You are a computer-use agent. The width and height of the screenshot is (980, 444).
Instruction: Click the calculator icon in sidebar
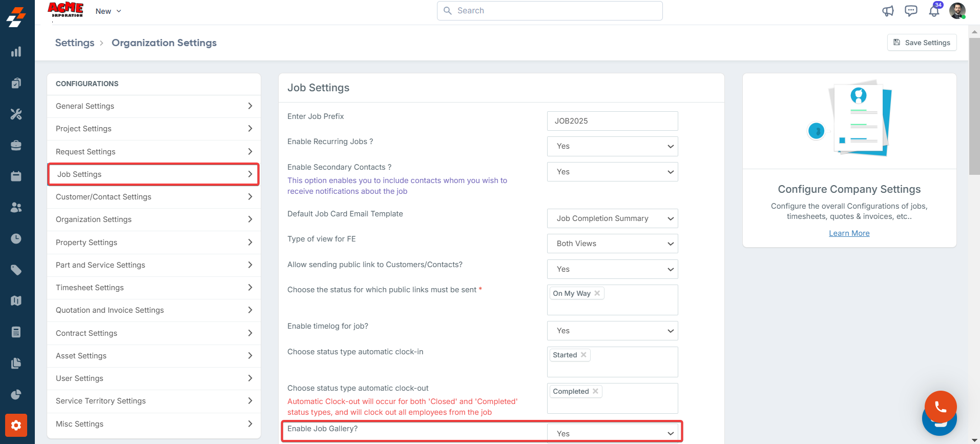(16, 332)
